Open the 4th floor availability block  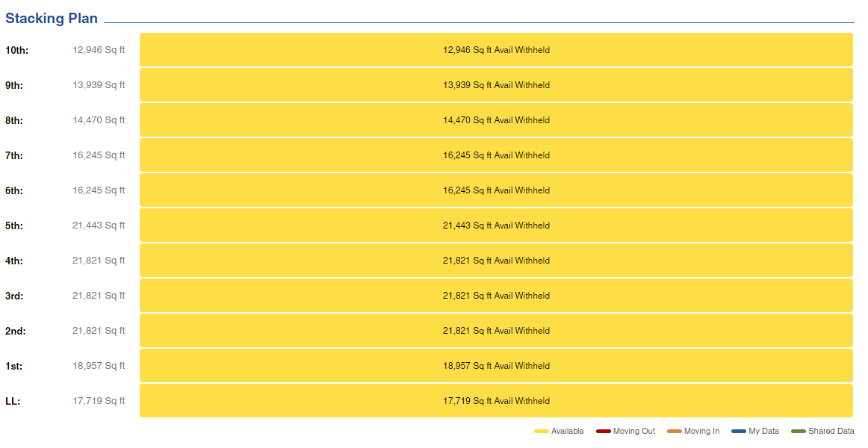496,261
